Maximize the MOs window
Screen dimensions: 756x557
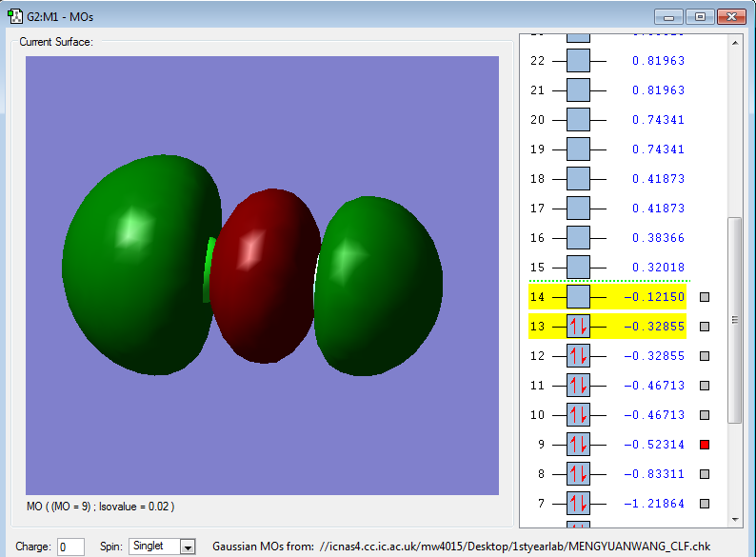tap(700, 16)
